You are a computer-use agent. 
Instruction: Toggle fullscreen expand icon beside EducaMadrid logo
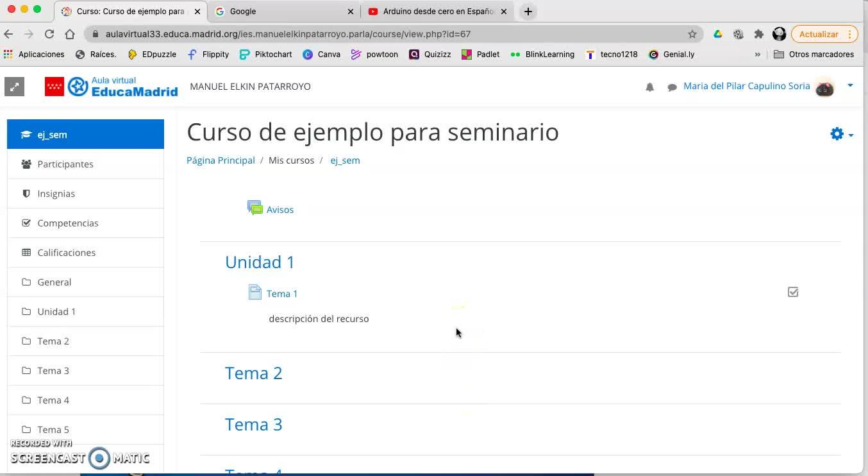coord(14,87)
